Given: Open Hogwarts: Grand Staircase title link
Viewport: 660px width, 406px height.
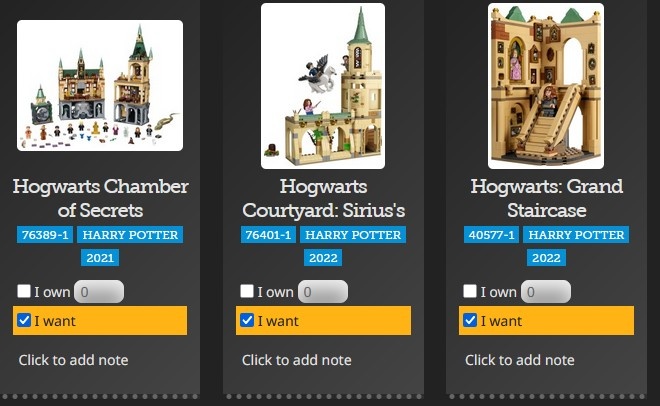Looking at the screenshot, I should (546, 198).
